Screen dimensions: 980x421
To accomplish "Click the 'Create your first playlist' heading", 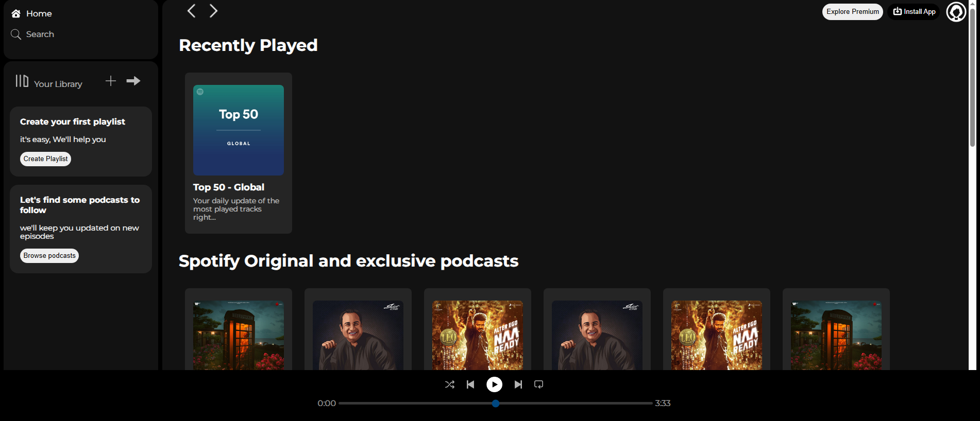I will point(73,122).
